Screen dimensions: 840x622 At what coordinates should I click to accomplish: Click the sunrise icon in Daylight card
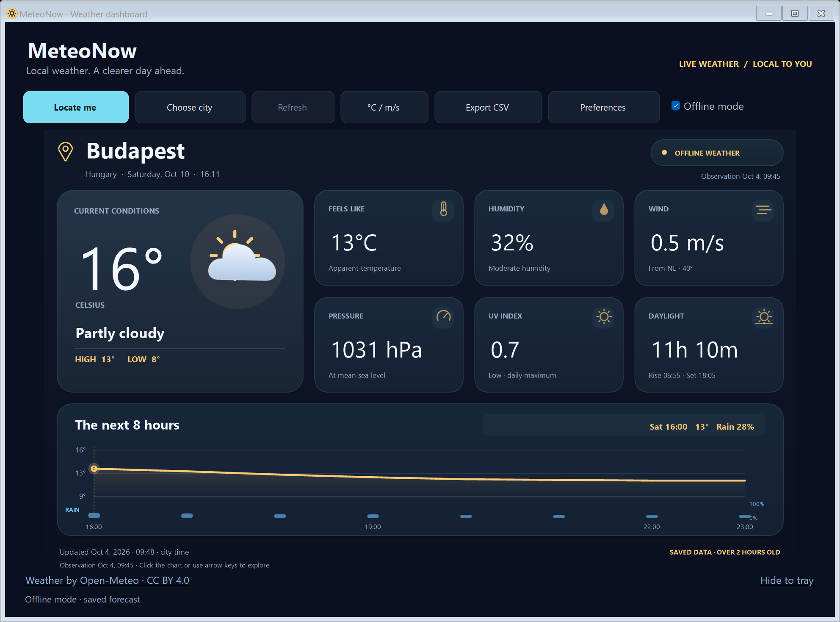pyautogui.click(x=763, y=316)
